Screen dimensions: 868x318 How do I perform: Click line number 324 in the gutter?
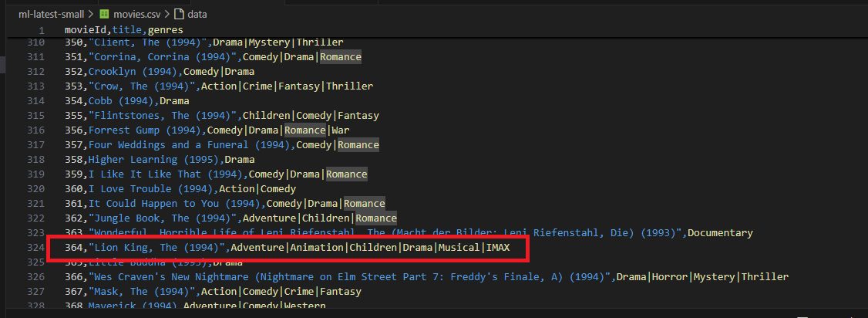36,248
